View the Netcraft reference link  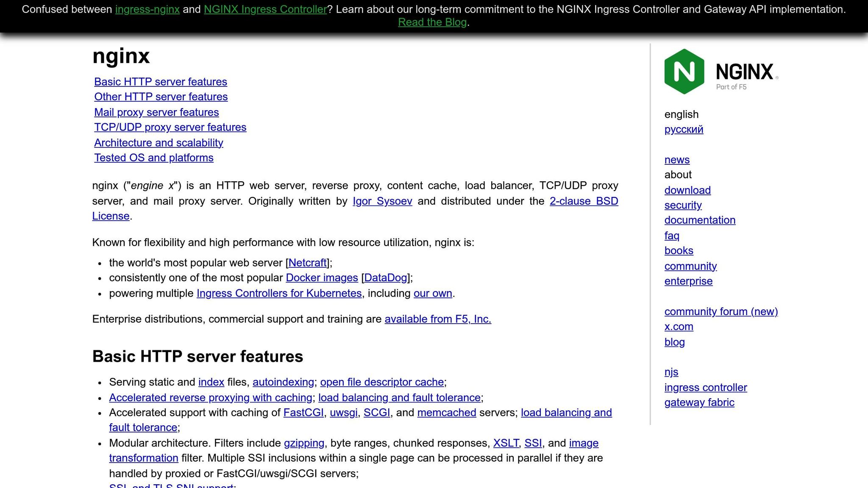point(307,263)
